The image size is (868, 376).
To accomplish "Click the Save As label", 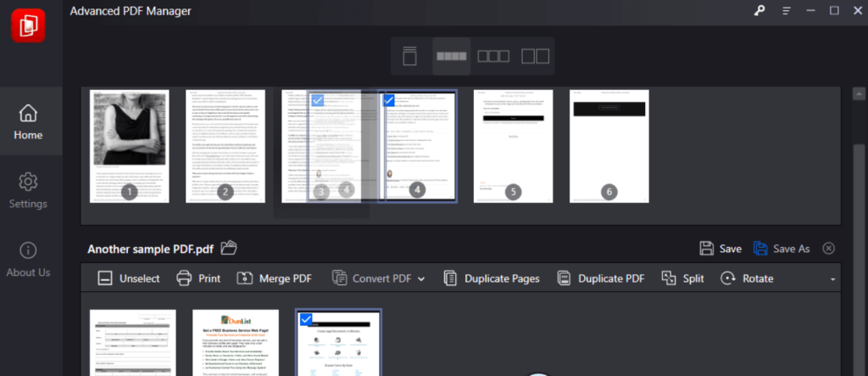I will click(792, 249).
